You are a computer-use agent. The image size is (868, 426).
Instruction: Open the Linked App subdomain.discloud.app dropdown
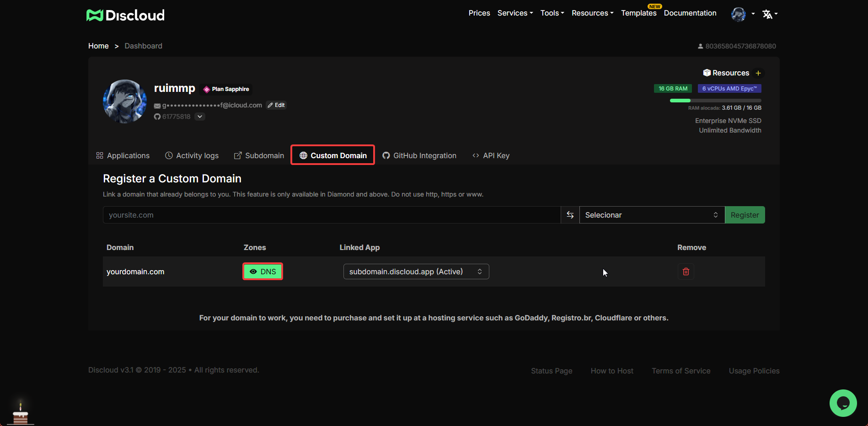(x=416, y=272)
